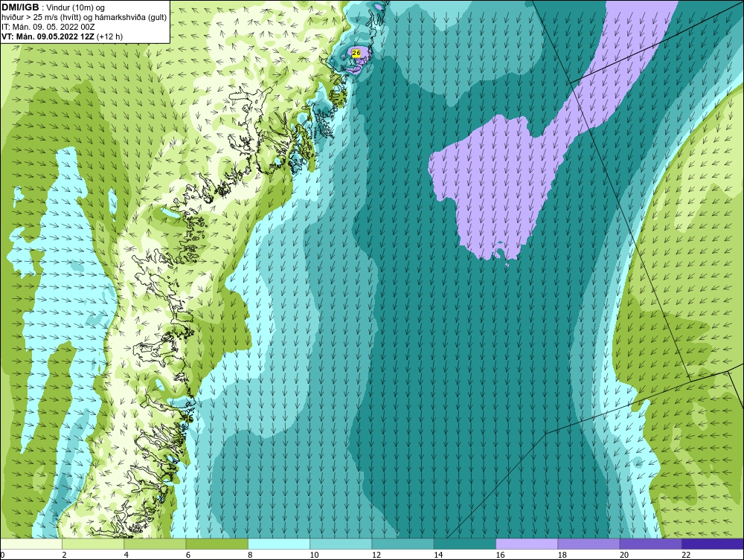Click the legend scale label '16'

(x=500, y=555)
